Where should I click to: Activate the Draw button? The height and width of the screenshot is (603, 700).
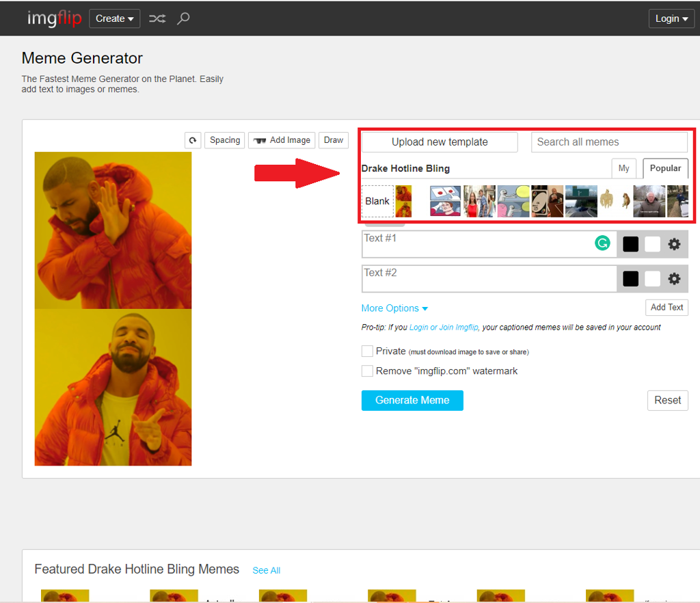(x=334, y=140)
